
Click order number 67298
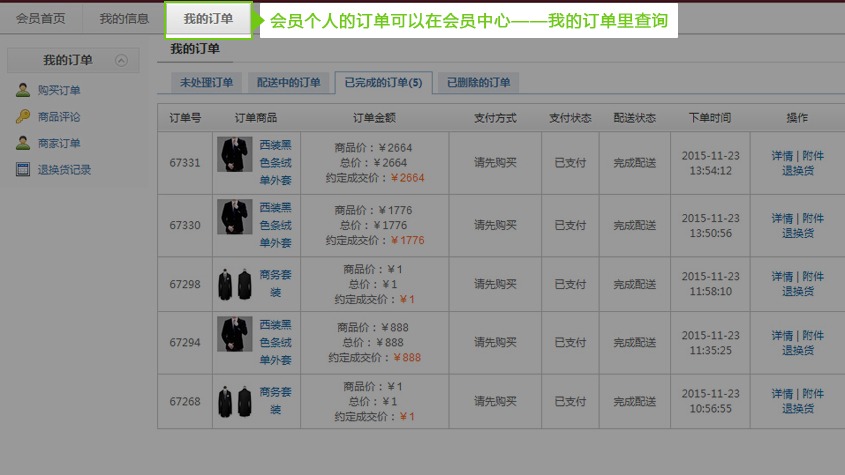tap(185, 284)
